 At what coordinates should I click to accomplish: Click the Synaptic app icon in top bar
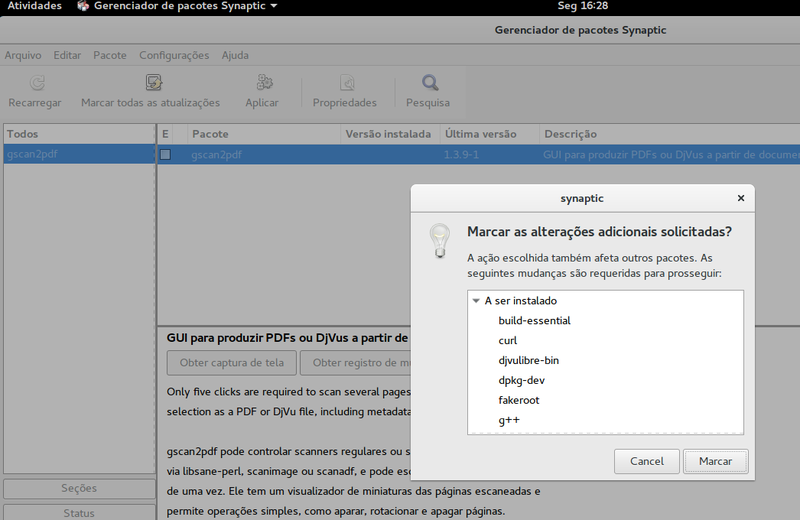(83, 6)
